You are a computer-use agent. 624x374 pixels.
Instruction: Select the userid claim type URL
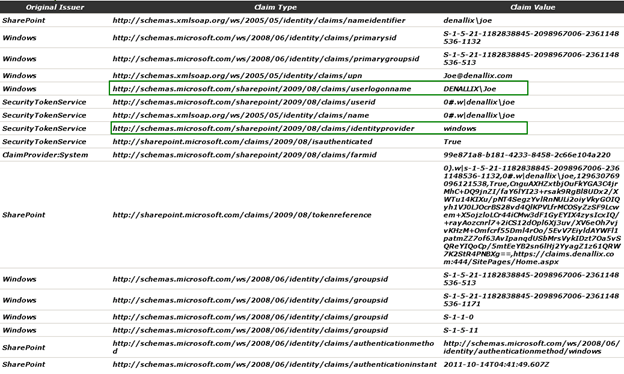pyautogui.click(x=244, y=102)
